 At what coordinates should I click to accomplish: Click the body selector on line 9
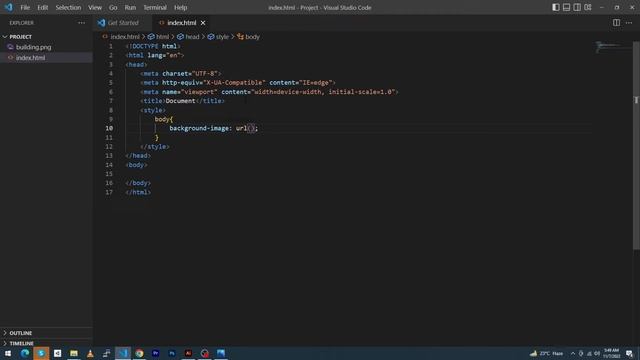(162, 119)
